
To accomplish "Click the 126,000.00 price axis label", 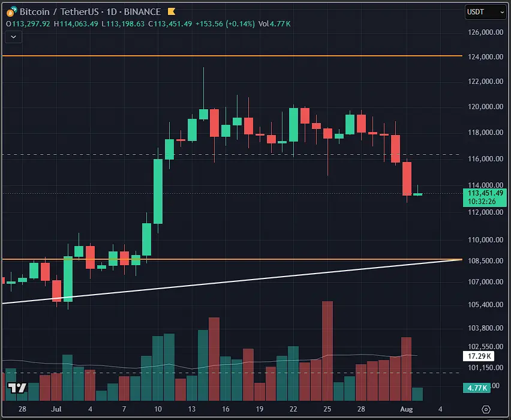I will 485,32.
